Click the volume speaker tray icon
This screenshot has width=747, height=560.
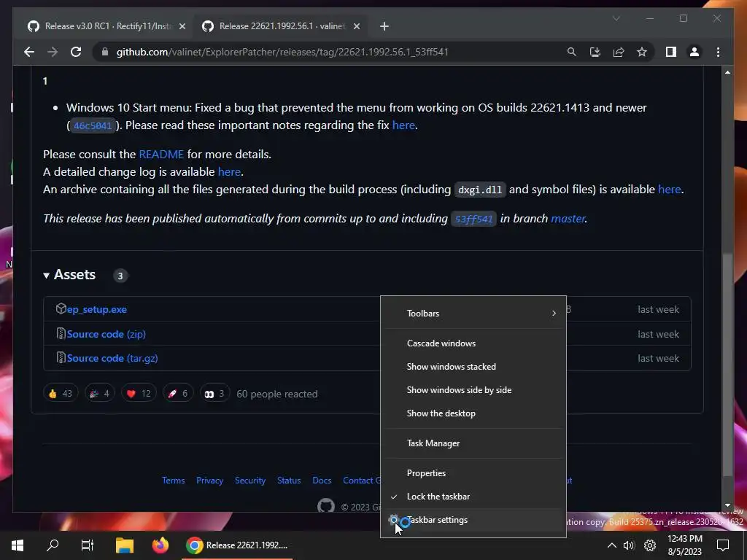tap(629, 545)
